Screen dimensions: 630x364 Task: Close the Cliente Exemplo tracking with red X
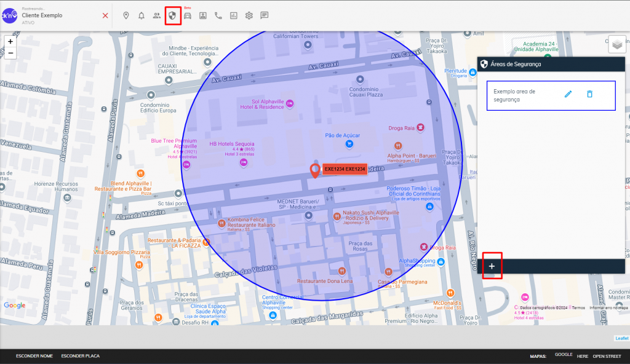[x=105, y=15]
